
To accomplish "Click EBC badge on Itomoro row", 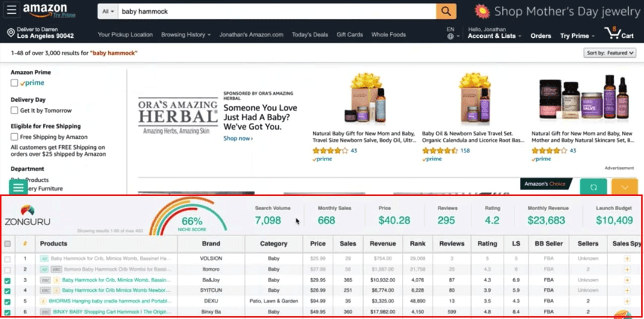I will click(56, 269).
